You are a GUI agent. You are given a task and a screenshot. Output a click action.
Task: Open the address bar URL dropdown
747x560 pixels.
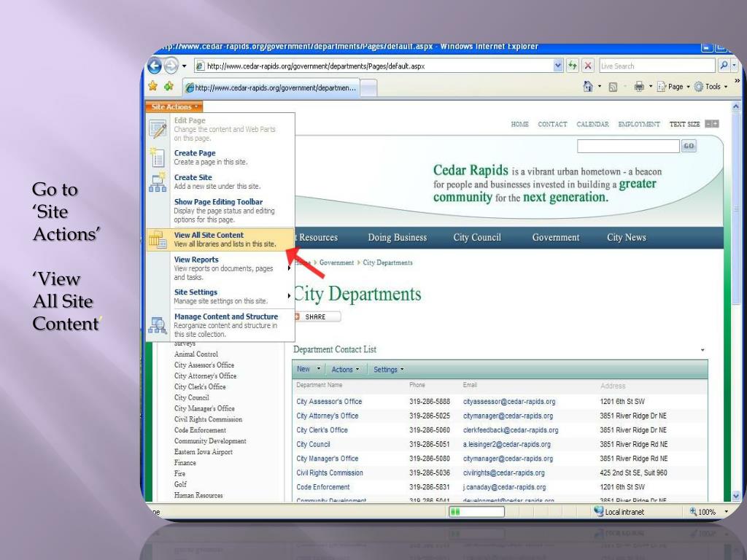tap(558, 66)
